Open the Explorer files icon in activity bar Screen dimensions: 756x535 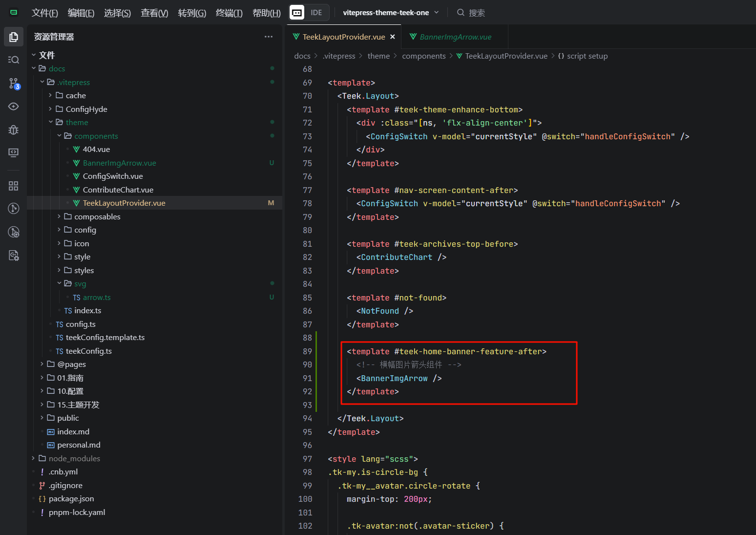click(14, 37)
